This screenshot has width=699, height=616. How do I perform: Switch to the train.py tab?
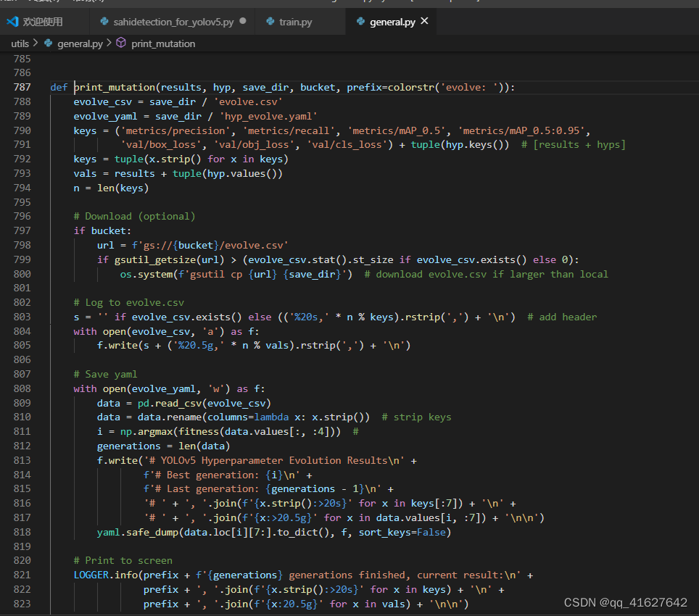point(295,22)
